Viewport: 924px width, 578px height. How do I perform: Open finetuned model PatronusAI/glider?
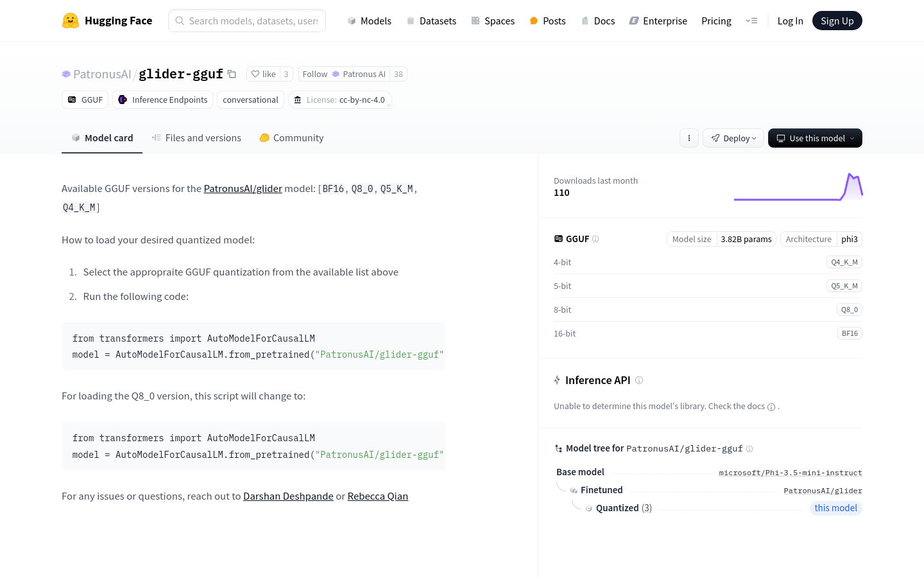[x=823, y=491]
